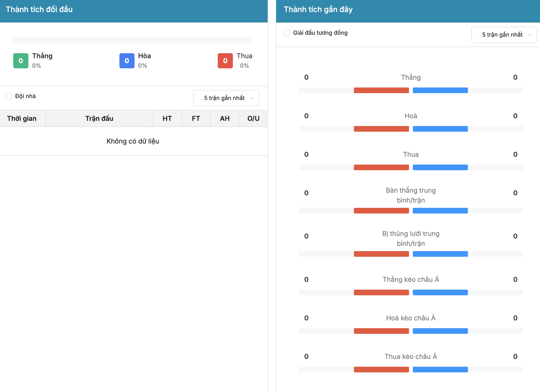The height and width of the screenshot is (392, 540).
Task: Click the Thành tích gần đây heading
Action: click(x=318, y=9)
